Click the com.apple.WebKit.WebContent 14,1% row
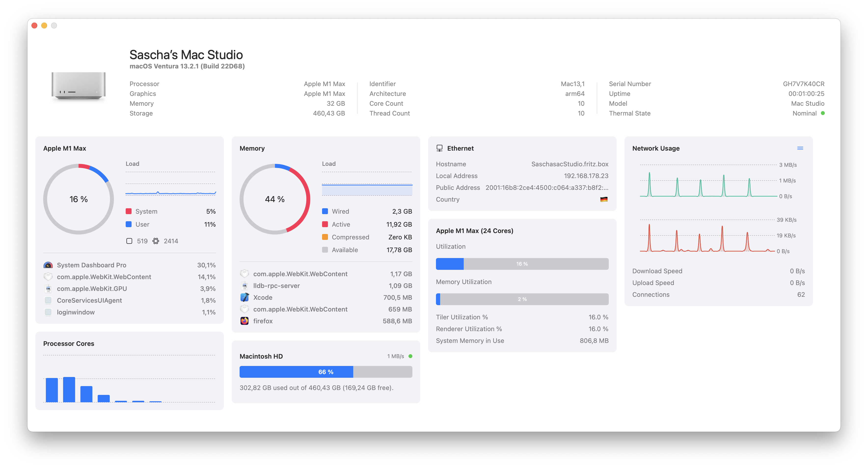The height and width of the screenshot is (468, 868). coord(129,277)
